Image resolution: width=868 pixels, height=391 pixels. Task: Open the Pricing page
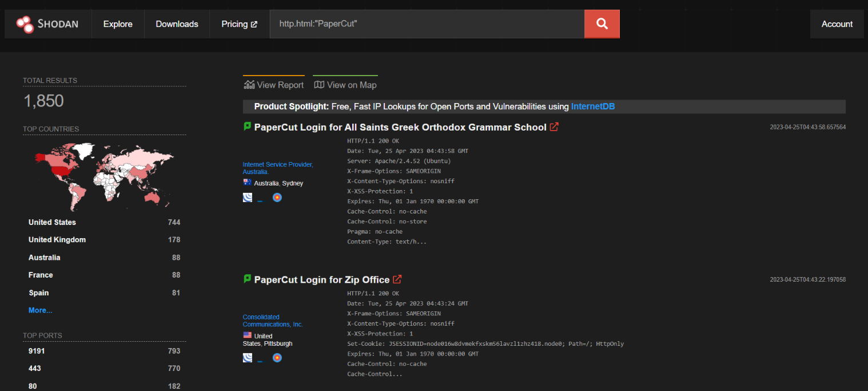click(x=240, y=24)
